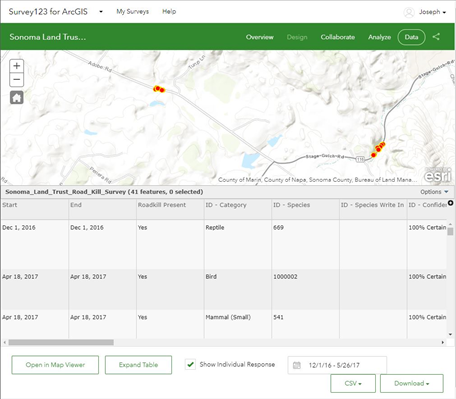Select the red roadkill point nearest the Highway 116 shield
The width and height of the screenshot is (456, 399).
point(374,155)
